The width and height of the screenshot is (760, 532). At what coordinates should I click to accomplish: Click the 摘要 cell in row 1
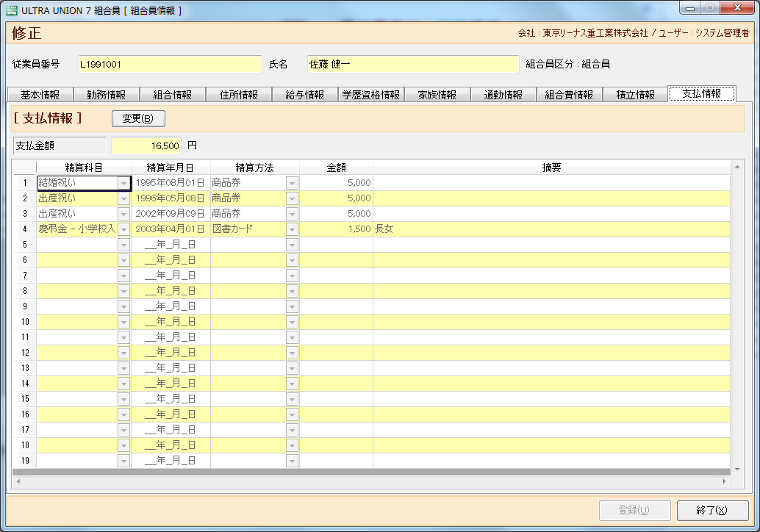point(551,183)
